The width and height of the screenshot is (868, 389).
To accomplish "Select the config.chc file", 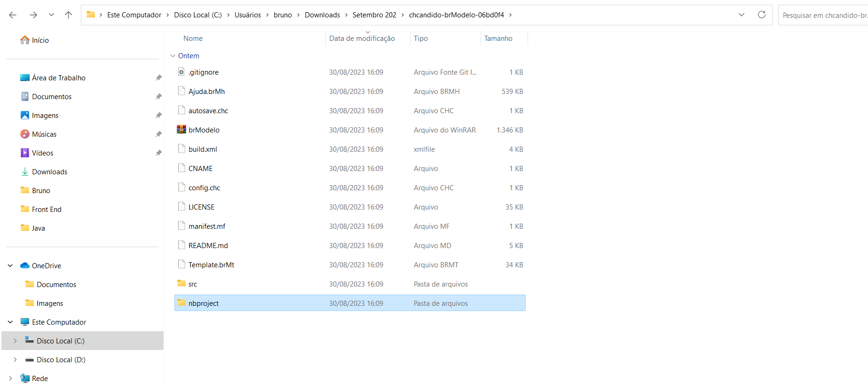I will 350,187.
